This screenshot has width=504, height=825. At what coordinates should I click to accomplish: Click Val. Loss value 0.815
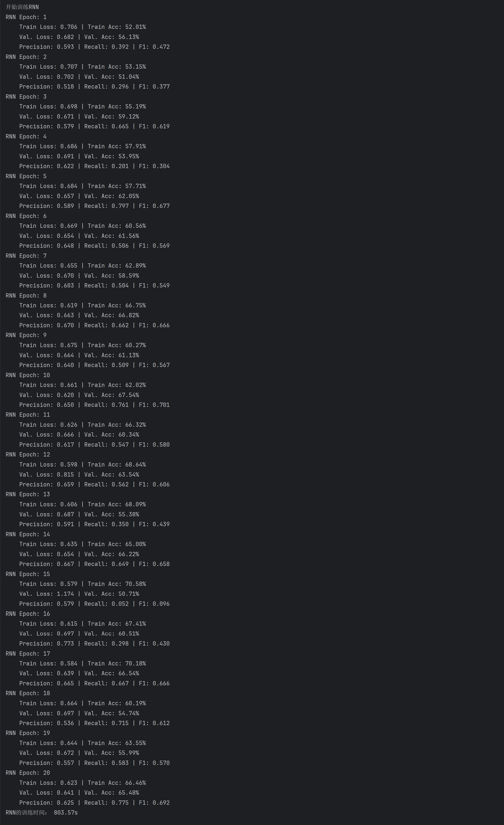click(x=65, y=474)
